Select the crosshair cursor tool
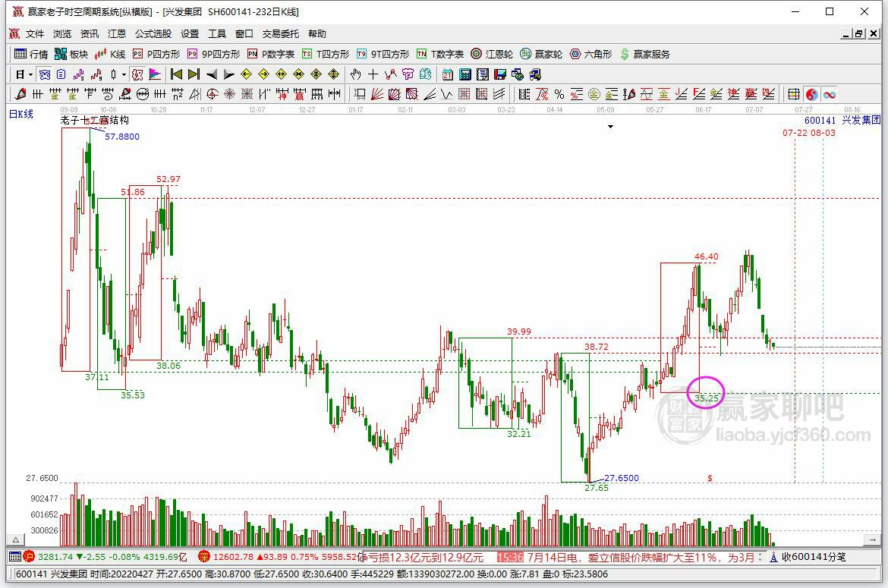Image resolution: width=888 pixels, height=588 pixels. (373, 74)
